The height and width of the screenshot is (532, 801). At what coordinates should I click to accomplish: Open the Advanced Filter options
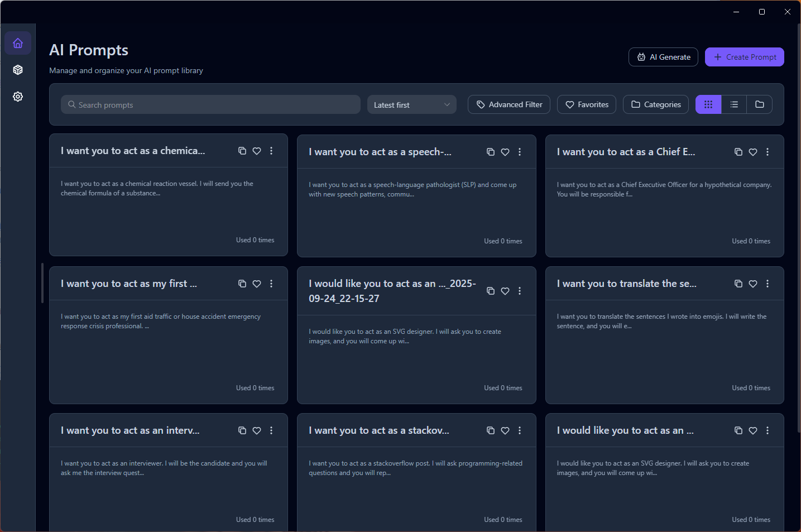tap(509, 104)
